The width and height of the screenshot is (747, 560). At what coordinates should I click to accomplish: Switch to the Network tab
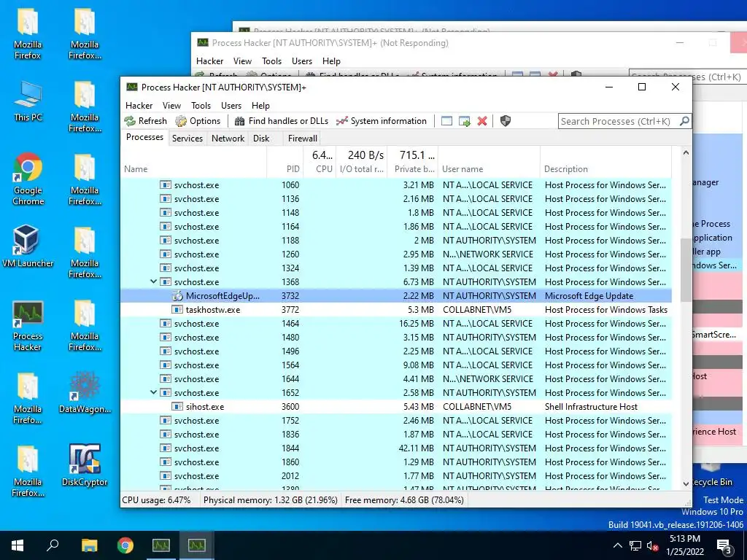click(x=228, y=138)
